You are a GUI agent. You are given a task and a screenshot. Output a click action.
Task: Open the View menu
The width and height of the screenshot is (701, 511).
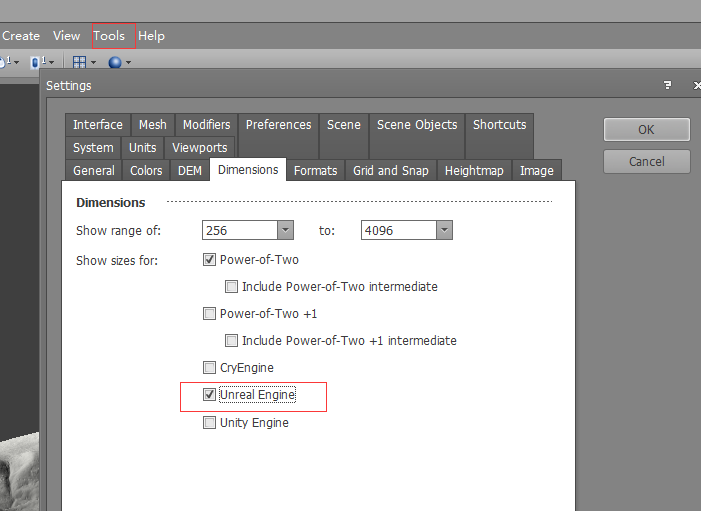coord(66,36)
